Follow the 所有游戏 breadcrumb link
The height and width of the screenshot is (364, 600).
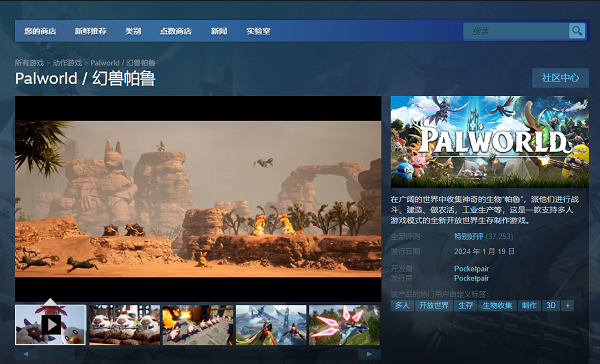pyautogui.click(x=29, y=63)
